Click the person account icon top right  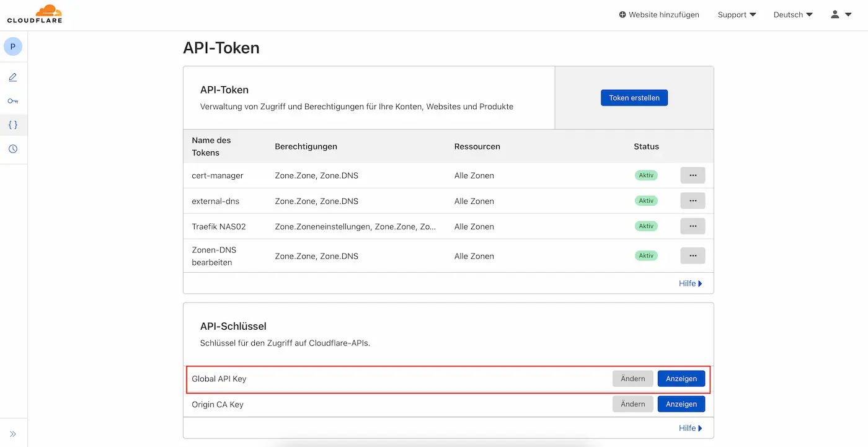834,14
